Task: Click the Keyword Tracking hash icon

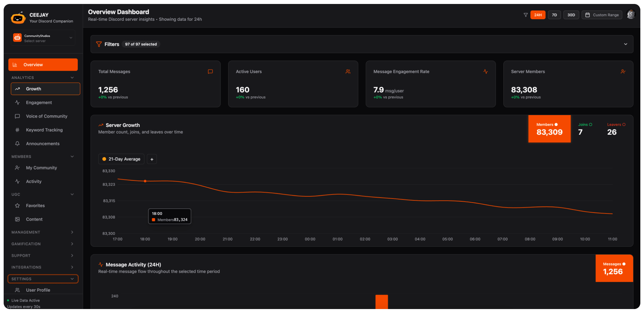Action: point(17,130)
